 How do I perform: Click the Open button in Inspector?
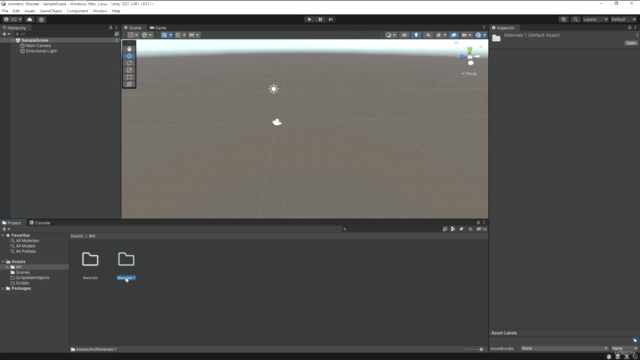pos(631,43)
